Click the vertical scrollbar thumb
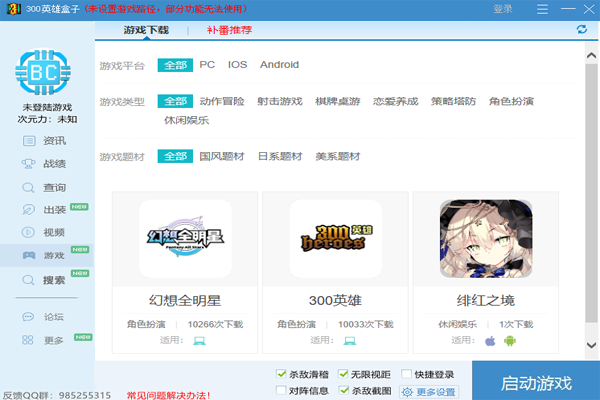This screenshot has width=600, height=400. click(591, 195)
